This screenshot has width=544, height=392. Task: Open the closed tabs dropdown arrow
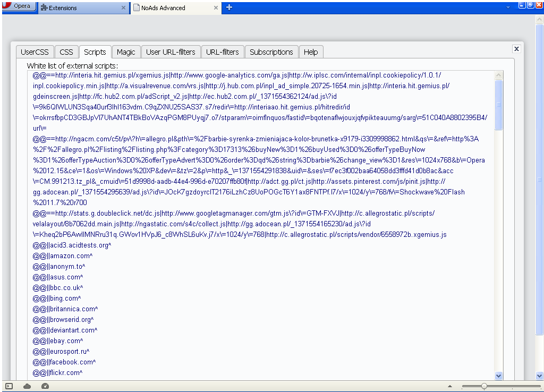pyautogui.click(x=508, y=7)
